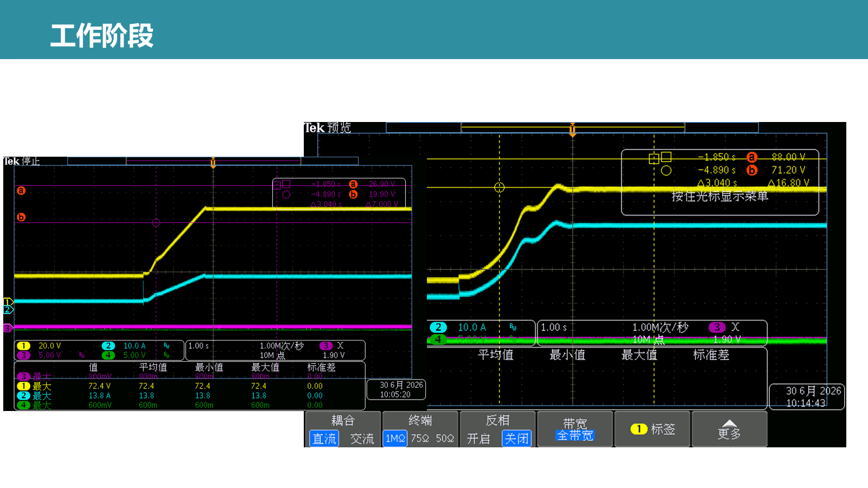868x488 pixels.
Task: Click the Tek 预览 status label
Action: (x=328, y=128)
